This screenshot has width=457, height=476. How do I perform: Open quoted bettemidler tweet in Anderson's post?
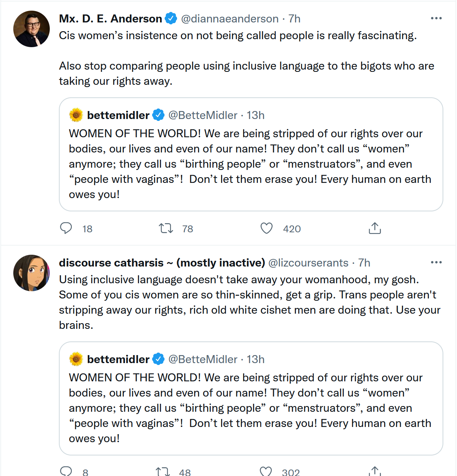tap(251, 163)
